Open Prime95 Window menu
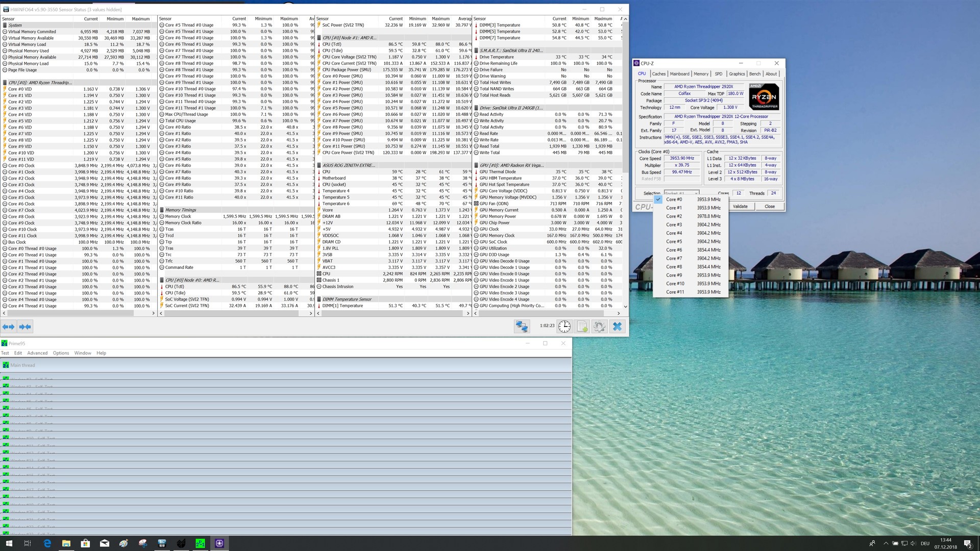Screen dimensions: 980x551 (x=83, y=353)
